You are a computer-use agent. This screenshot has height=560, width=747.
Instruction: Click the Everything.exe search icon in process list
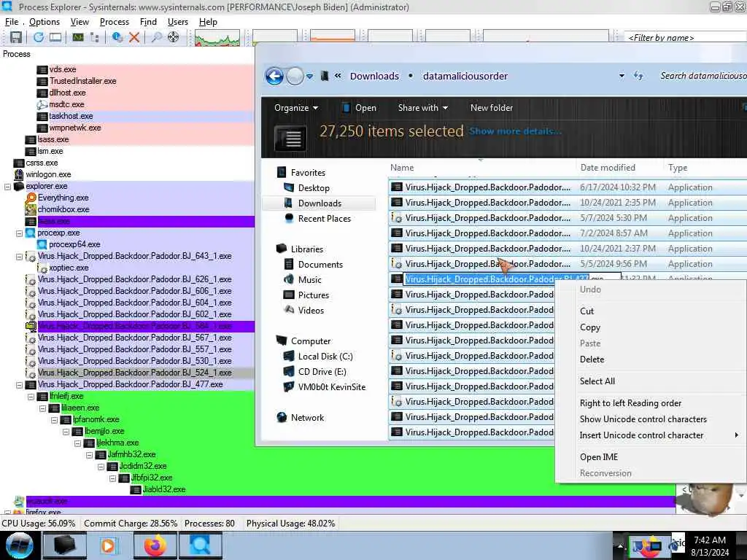[x=31, y=198]
